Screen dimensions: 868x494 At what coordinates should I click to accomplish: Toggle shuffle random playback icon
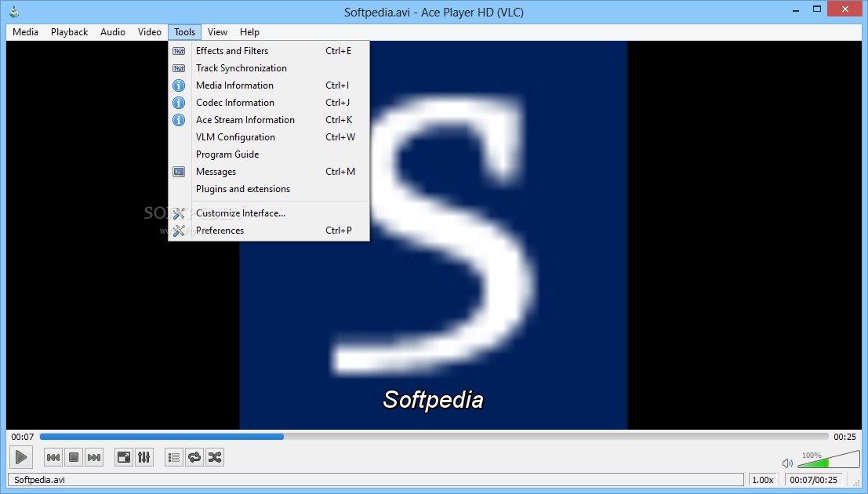pyautogui.click(x=215, y=457)
